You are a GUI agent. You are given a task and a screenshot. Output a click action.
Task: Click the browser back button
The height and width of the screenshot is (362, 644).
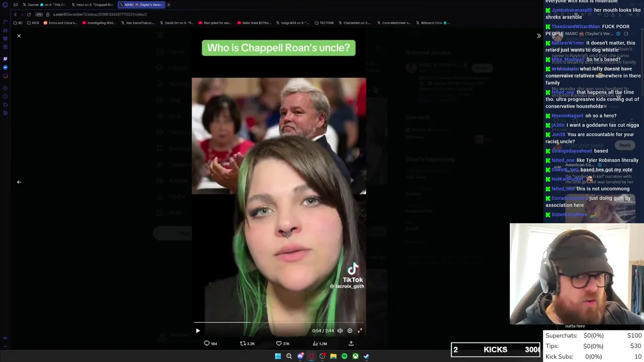point(15,14)
